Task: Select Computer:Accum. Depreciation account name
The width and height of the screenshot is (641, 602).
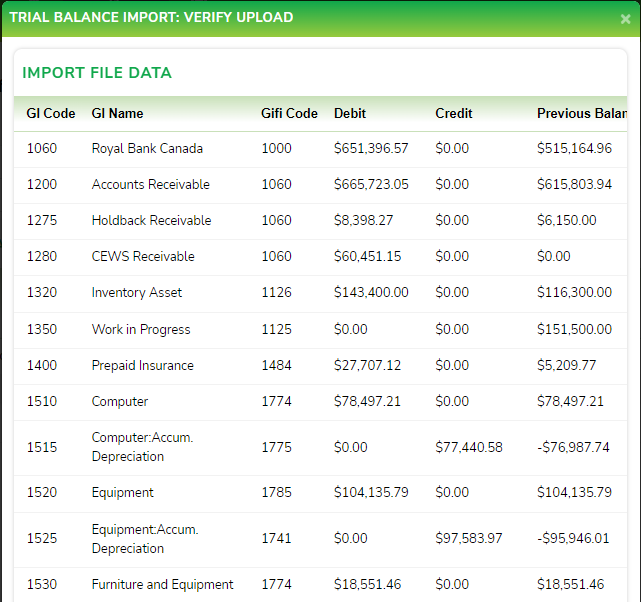Action: [142, 447]
